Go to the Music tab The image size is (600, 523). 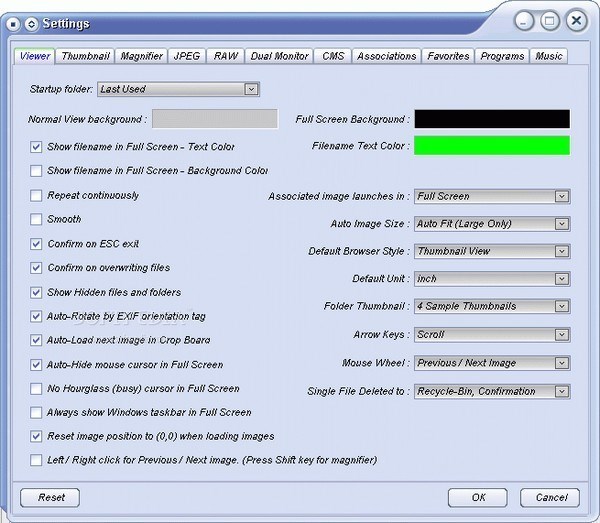(549, 56)
